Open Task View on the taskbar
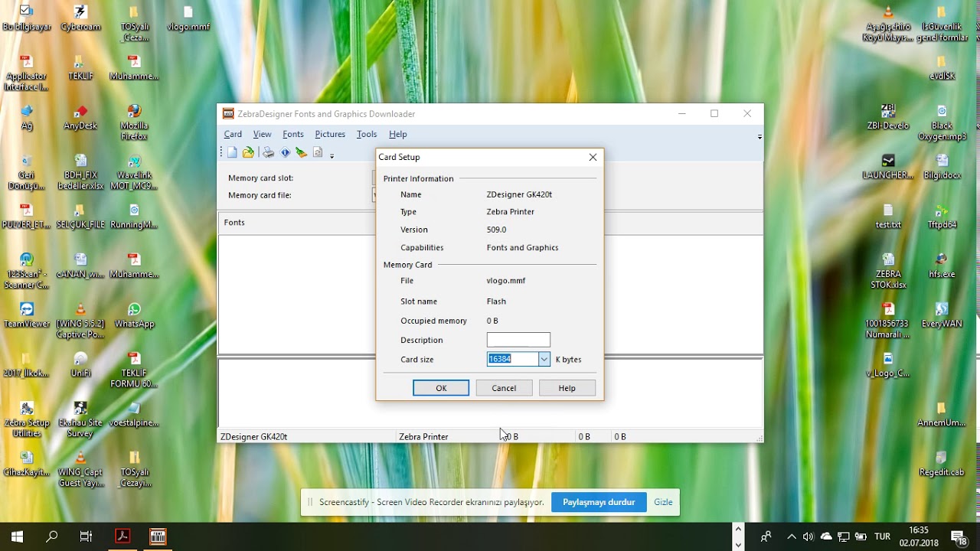The image size is (980, 551). pos(86,536)
